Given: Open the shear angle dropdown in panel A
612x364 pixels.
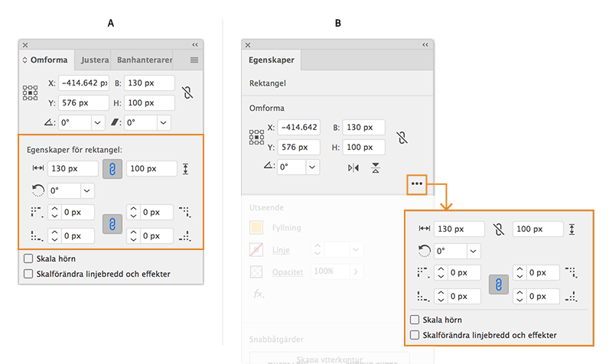Looking at the screenshot, I should (164, 122).
